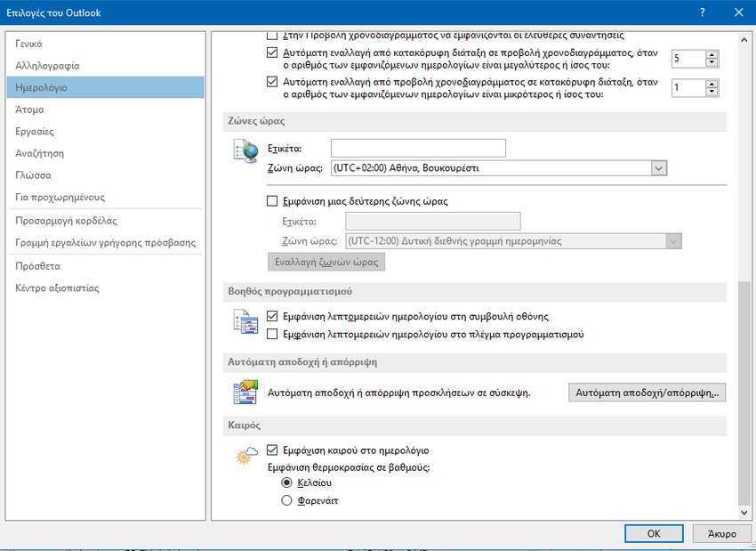Decrease the calendar count value of 1
756x551 pixels.
pos(712,92)
